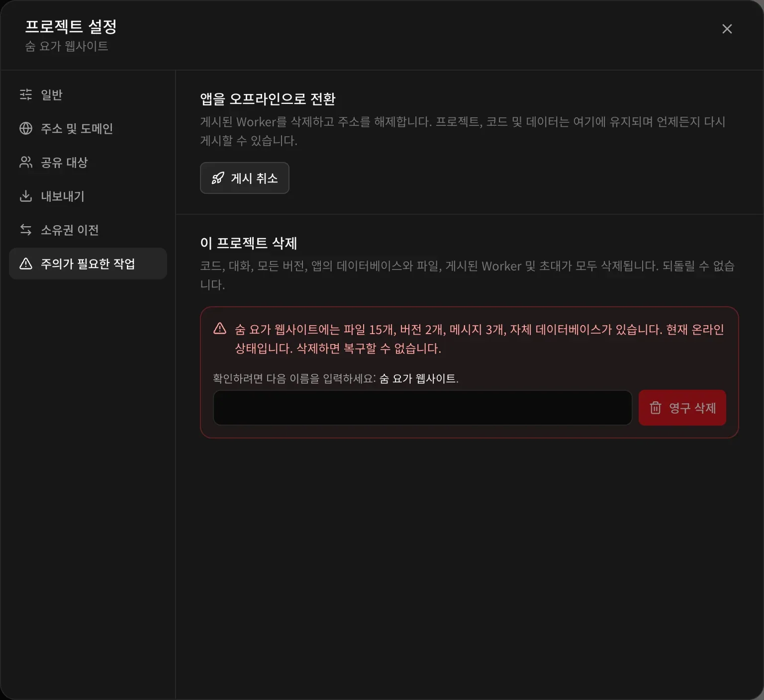Go to the 소유권 이전 tab
764x700 pixels.
pyautogui.click(x=88, y=230)
